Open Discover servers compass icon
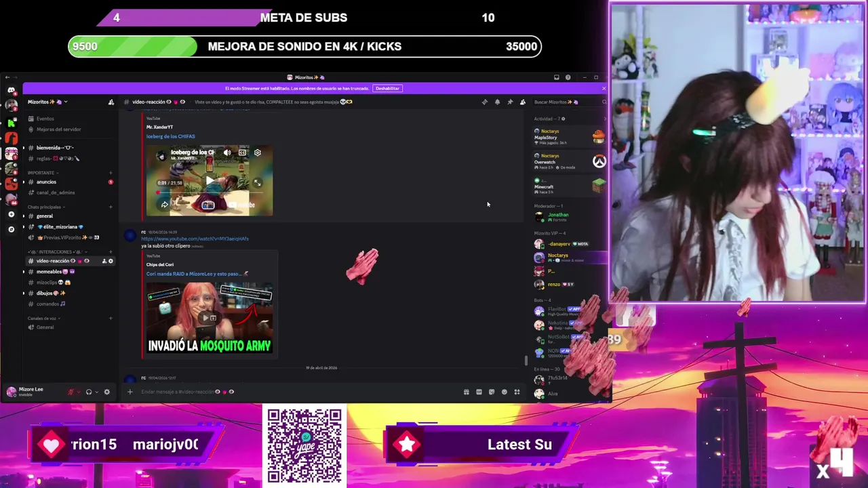 (11, 229)
